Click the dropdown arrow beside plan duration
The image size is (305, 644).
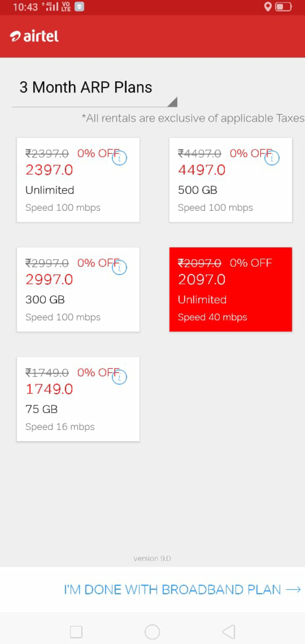(172, 102)
